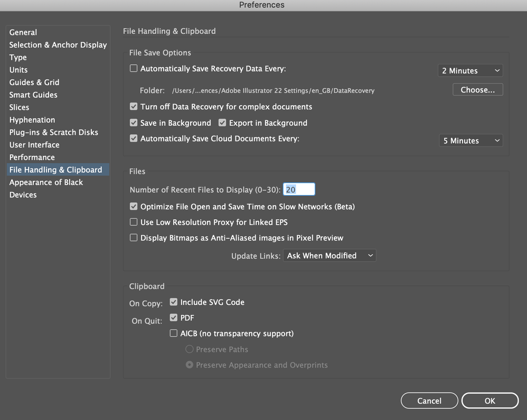Check Use Low Resolution Proxy for Linked EPS

134,222
